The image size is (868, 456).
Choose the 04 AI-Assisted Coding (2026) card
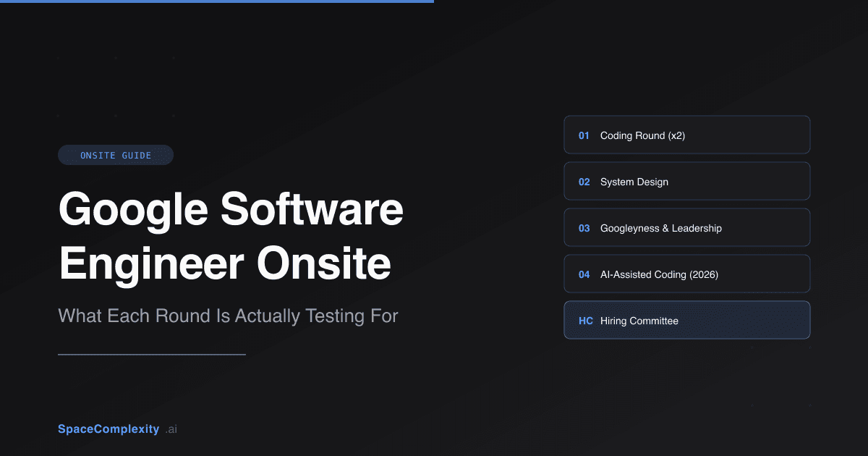coord(687,274)
